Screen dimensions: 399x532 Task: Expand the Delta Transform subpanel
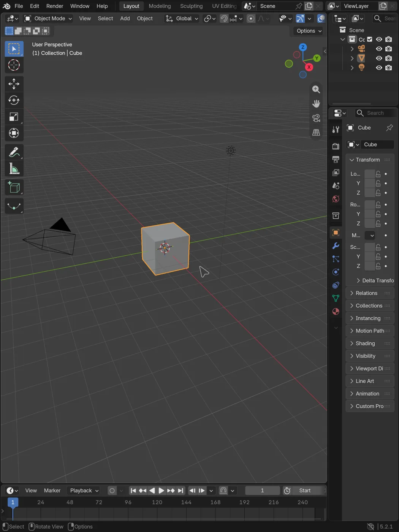[x=375, y=280]
